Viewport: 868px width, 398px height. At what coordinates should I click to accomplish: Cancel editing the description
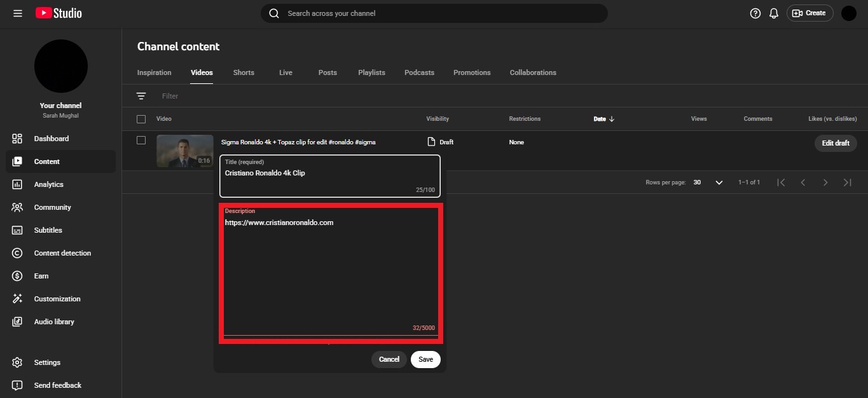click(x=389, y=359)
